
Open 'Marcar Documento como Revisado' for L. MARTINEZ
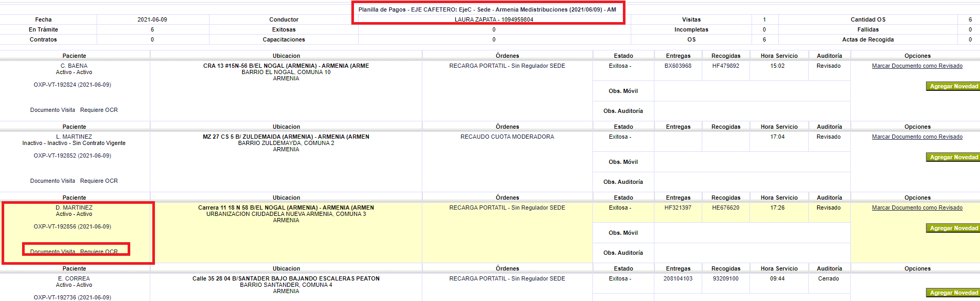point(917,137)
